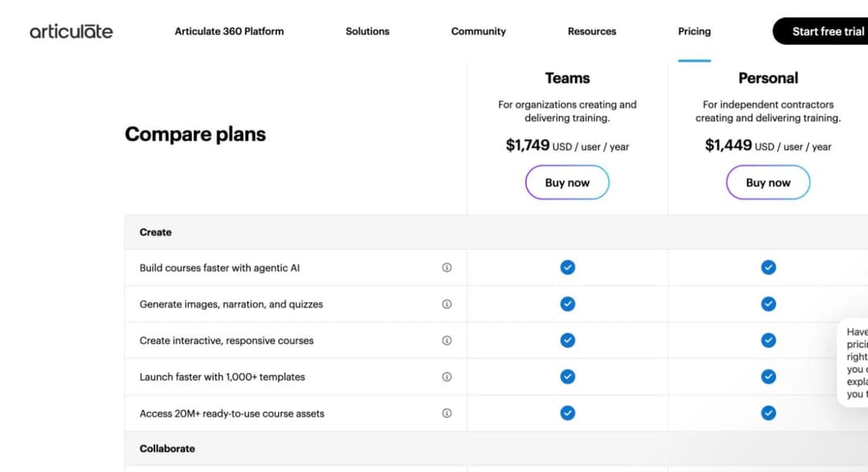Click Personal checkmark for templates row

point(768,376)
